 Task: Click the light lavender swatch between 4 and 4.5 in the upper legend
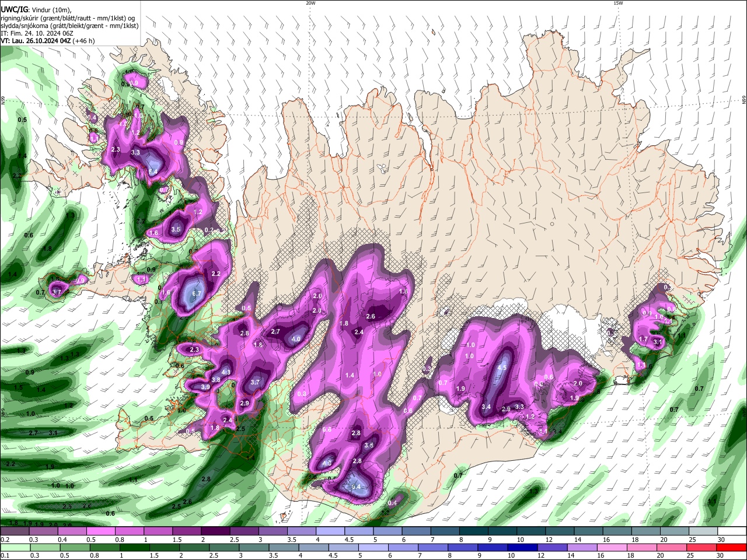point(330,532)
